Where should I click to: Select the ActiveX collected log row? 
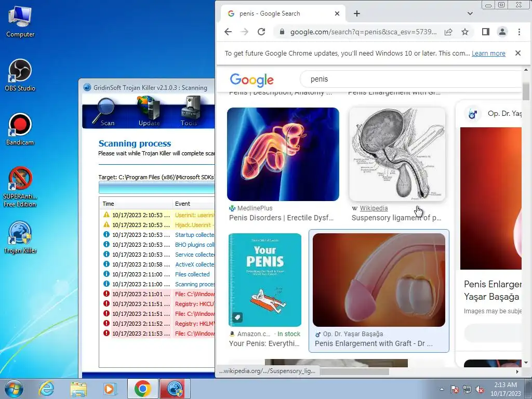(x=157, y=264)
